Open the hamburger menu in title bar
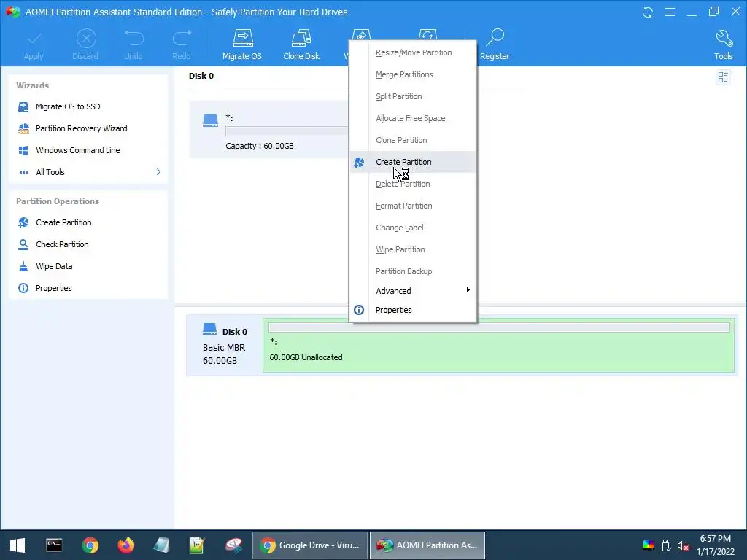This screenshot has width=747, height=560. (x=670, y=12)
